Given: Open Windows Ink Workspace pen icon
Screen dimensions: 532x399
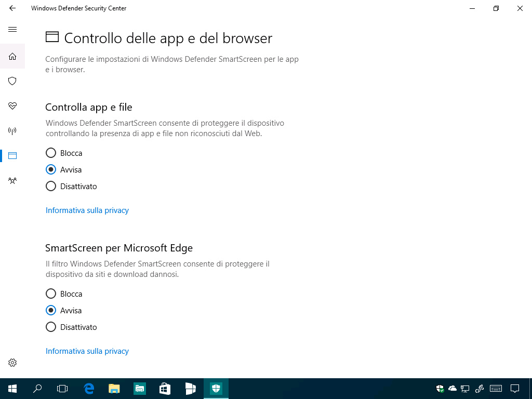Looking at the screenshot, I should (x=480, y=389).
